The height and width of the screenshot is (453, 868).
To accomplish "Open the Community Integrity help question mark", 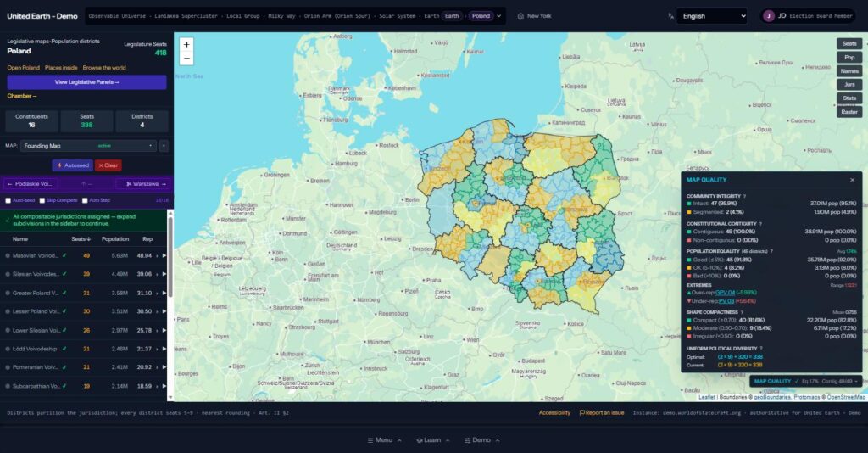I will click(744, 196).
